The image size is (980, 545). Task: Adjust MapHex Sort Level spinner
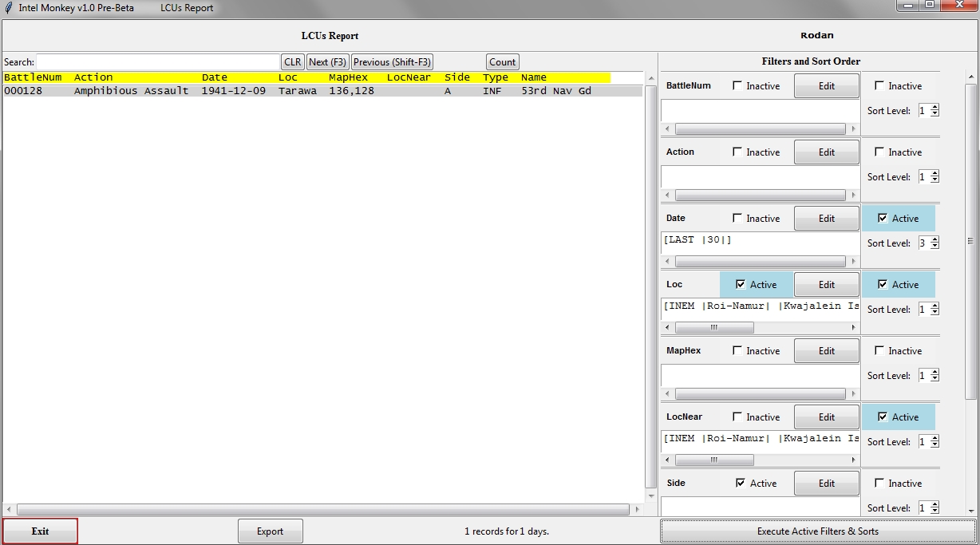click(x=928, y=376)
